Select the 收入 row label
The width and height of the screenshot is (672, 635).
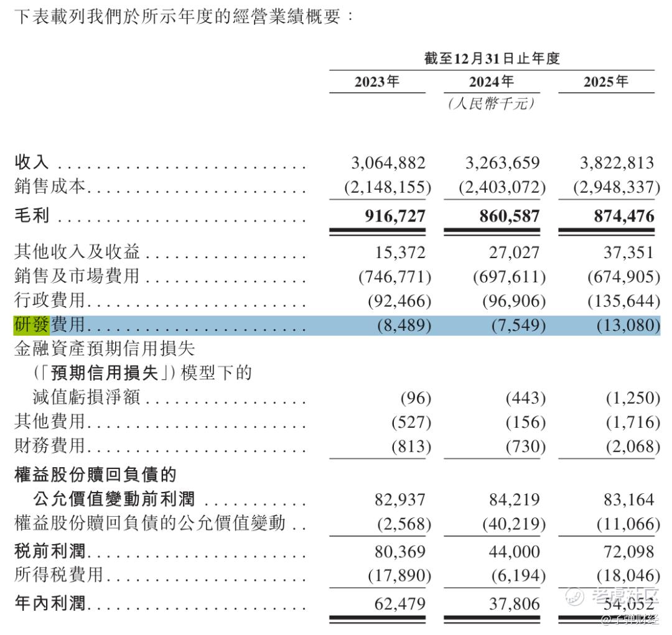[x=32, y=162]
